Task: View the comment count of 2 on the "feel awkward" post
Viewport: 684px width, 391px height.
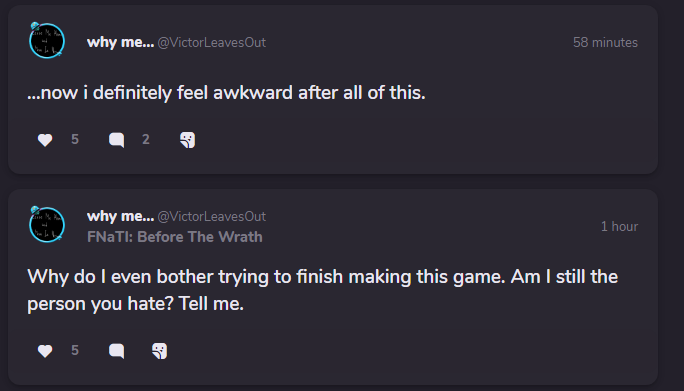Action: click(x=146, y=140)
